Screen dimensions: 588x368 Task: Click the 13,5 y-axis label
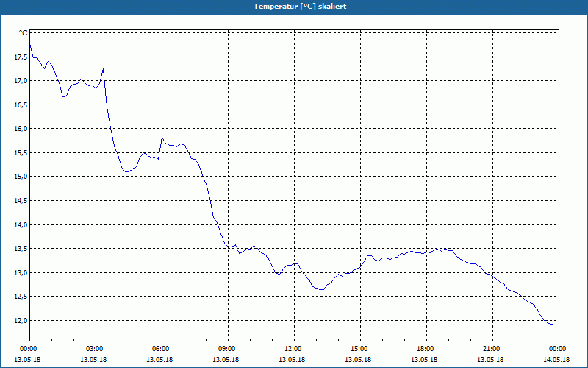(21, 249)
